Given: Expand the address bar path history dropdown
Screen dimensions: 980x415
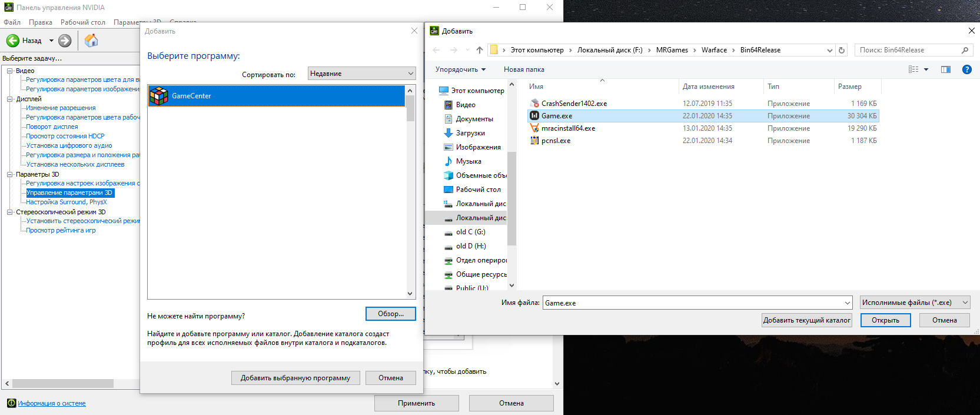Looking at the screenshot, I should (x=829, y=50).
